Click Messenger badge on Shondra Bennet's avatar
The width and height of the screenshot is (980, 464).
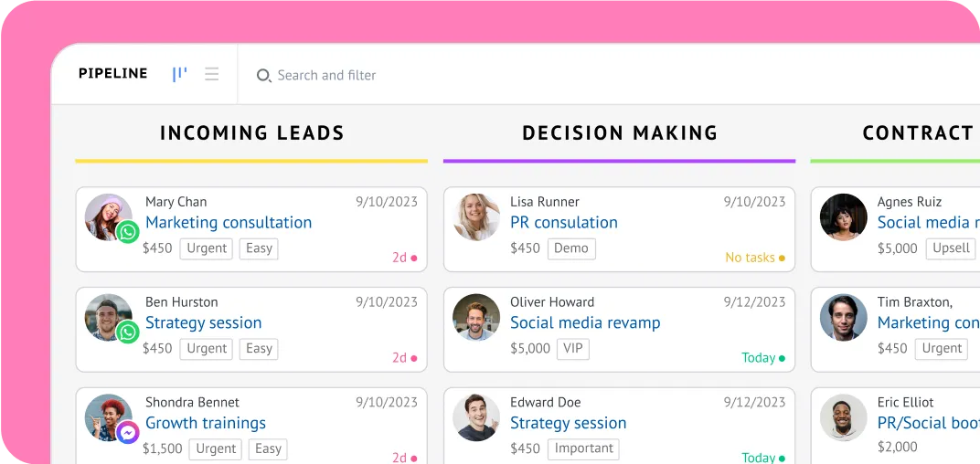point(128,432)
